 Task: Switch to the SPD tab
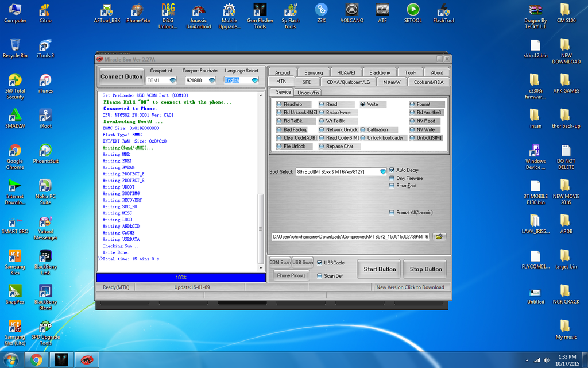point(307,82)
